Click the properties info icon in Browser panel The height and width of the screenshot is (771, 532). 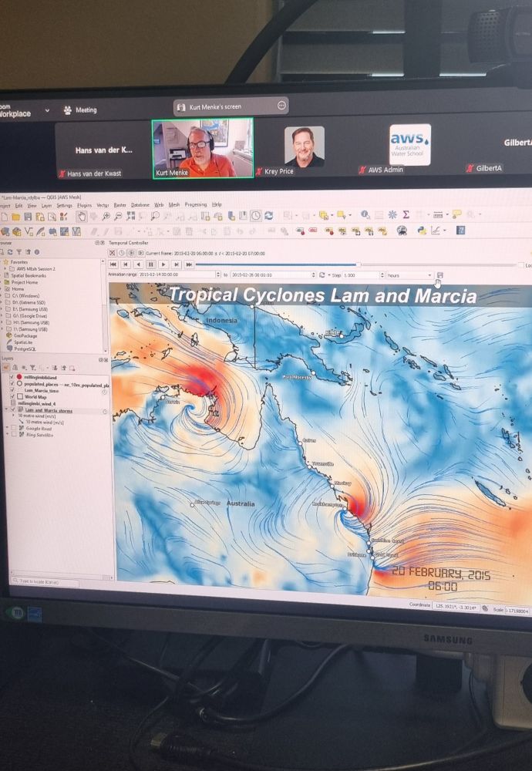[x=36, y=252]
